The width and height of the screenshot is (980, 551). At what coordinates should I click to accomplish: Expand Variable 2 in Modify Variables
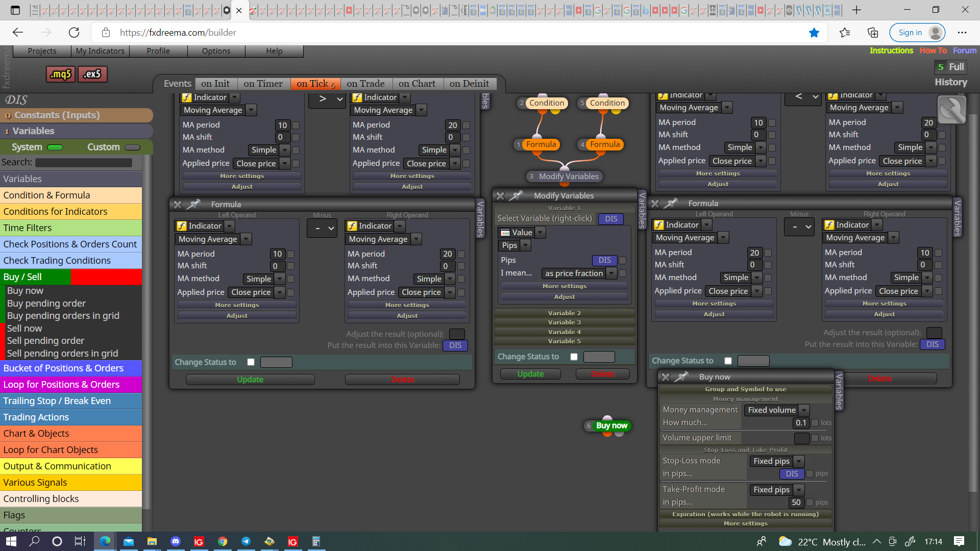(x=565, y=313)
